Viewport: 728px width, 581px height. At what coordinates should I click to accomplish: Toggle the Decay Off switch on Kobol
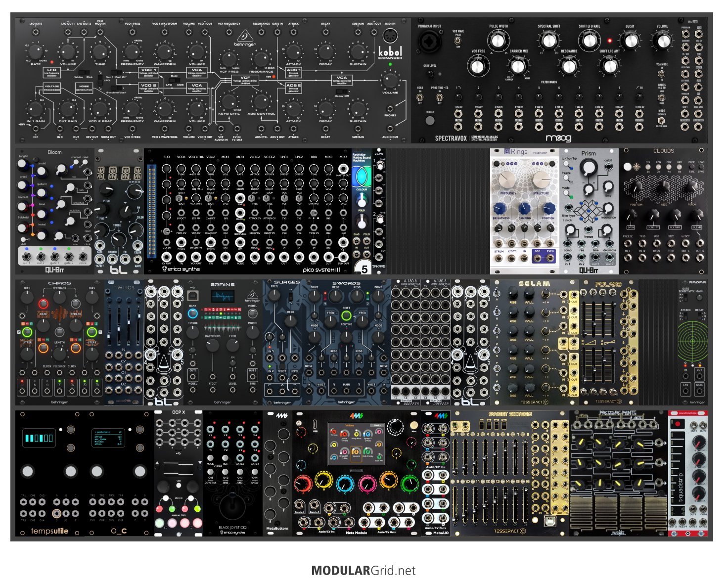341,91
